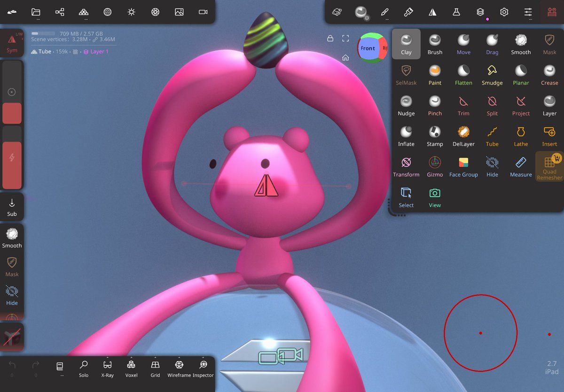Image resolution: width=564 pixels, height=392 pixels.
Task: Open the camera settings menu
Action: [203, 12]
